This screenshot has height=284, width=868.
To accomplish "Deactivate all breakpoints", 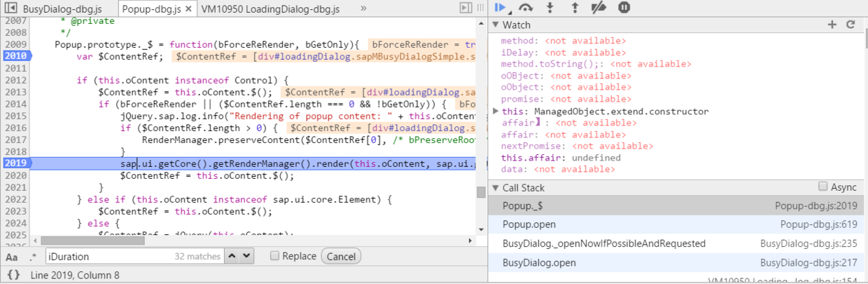I will (598, 8).
